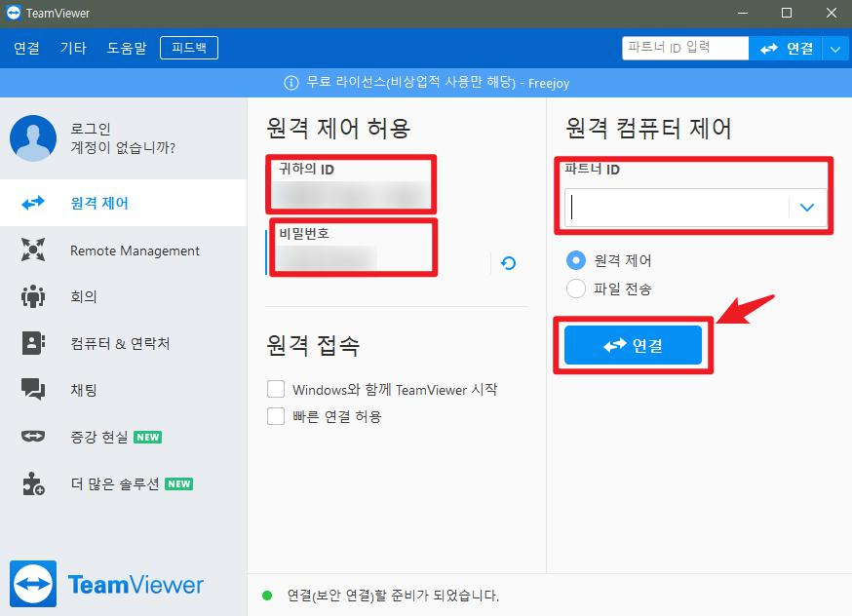Click the blurred 비밀번호 value
The image size is (852, 616).
tap(326, 258)
